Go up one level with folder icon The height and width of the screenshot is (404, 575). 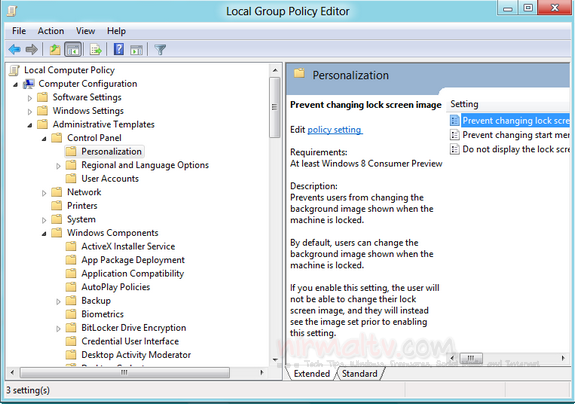tap(55, 49)
